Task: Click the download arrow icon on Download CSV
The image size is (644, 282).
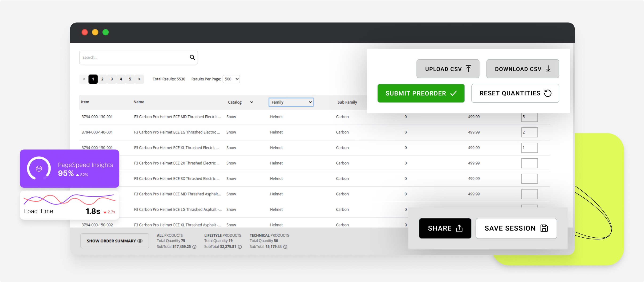Action: 548,69
